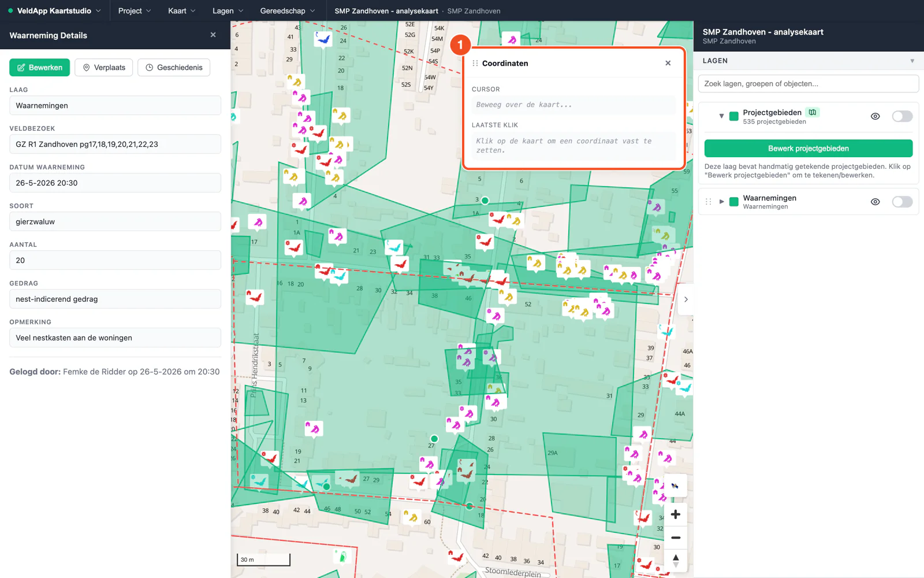Click the SMP Zandhoven breadcrumb
Screen dimensions: 924x578
(x=474, y=11)
